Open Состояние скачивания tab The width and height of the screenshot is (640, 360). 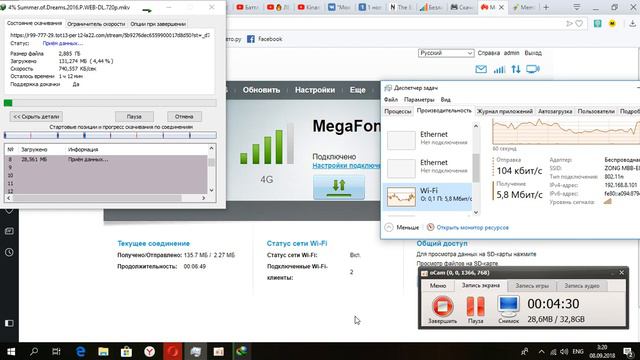[34, 23]
